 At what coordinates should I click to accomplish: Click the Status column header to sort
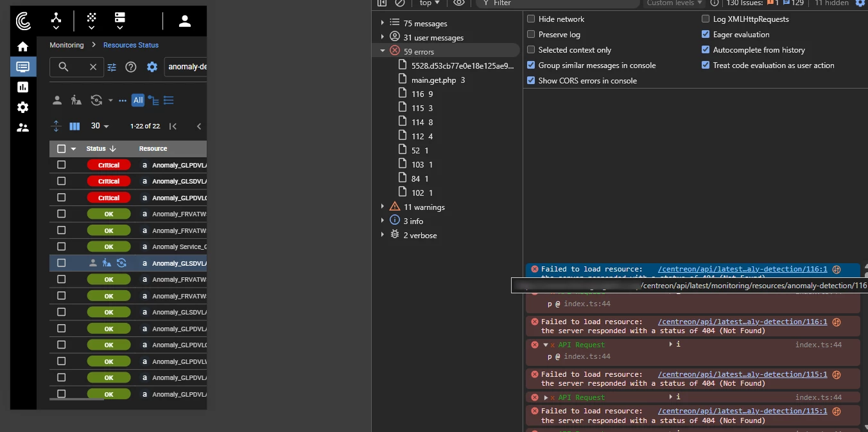tap(96, 149)
